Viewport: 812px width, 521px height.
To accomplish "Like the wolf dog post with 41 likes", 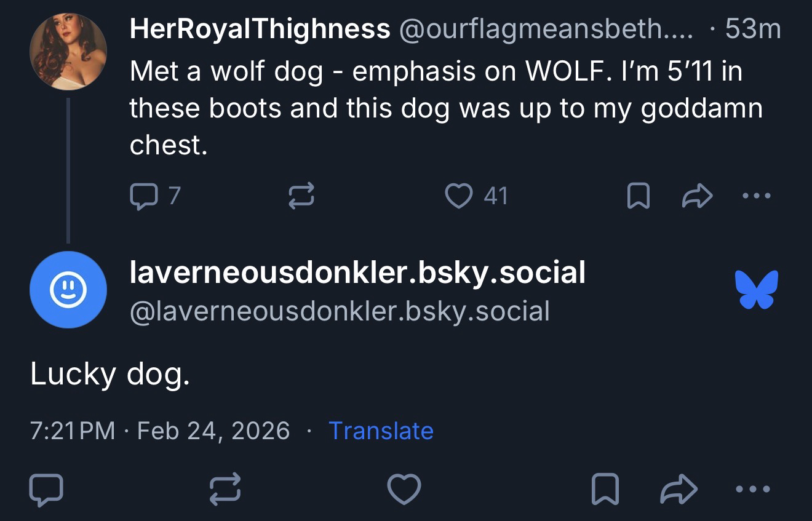I will pos(458,196).
